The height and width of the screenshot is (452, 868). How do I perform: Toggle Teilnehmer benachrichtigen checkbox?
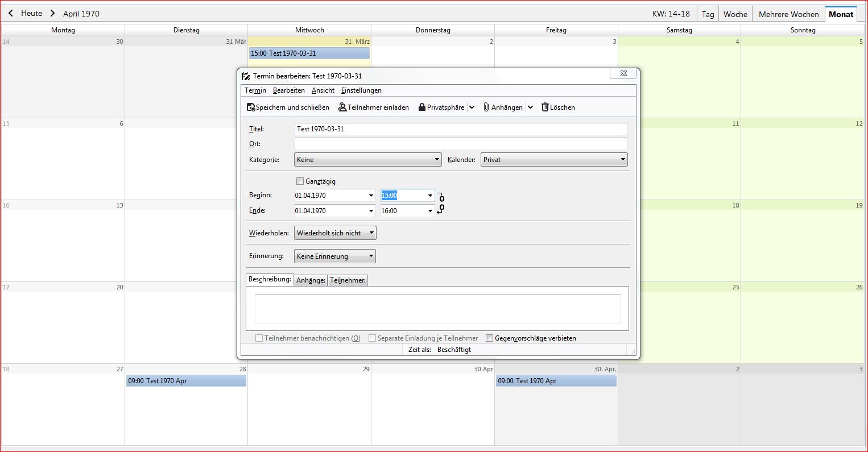click(259, 338)
